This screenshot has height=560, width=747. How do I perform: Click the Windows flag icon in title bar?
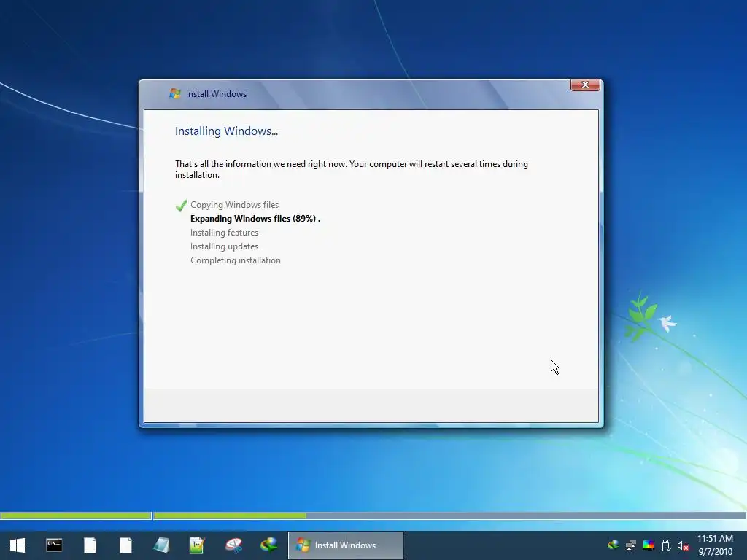(x=175, y=93)
